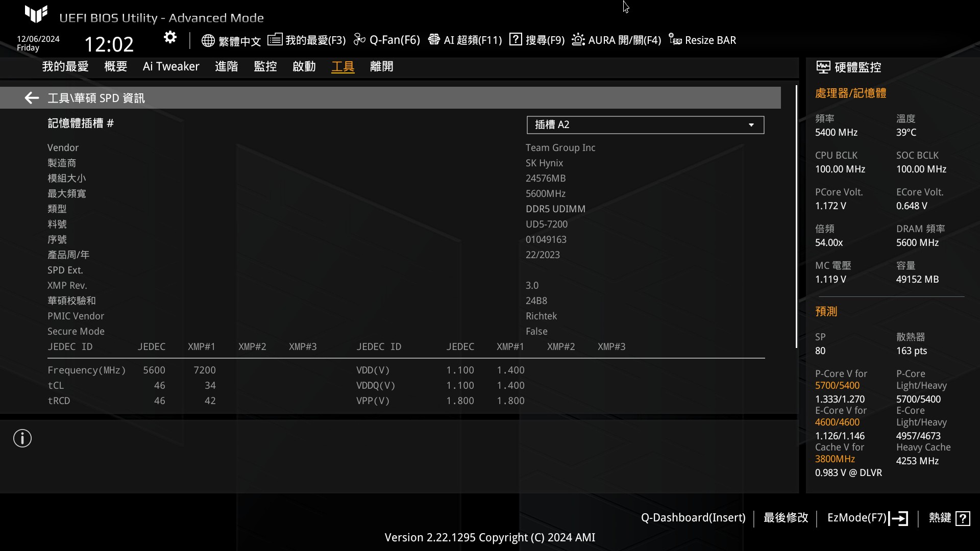Open the Ai Tweaker tab
This screenshot has height=551, width=980.
[x=171, y=67]
